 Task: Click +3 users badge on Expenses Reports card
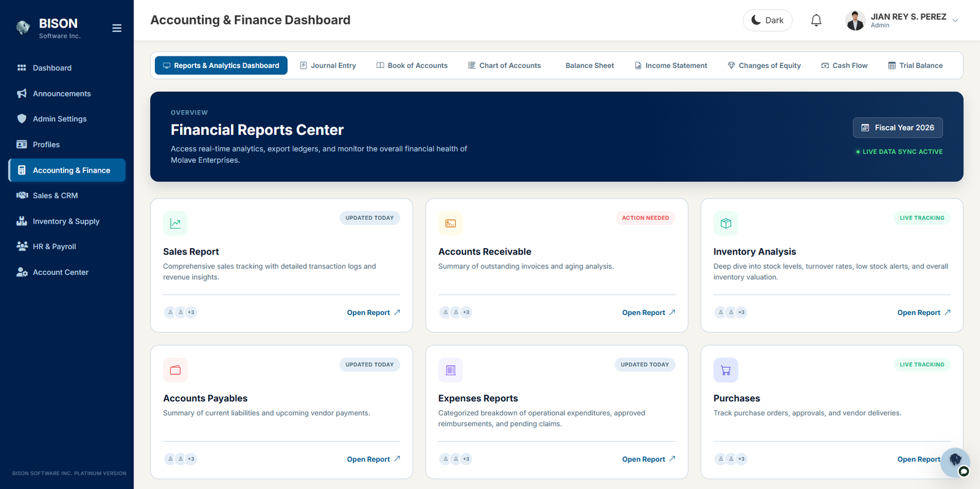(x=466, y=459)
